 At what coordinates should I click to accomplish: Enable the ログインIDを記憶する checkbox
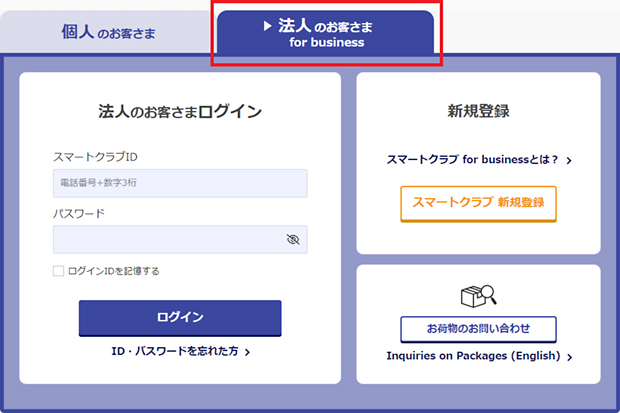tap(59, 271)
